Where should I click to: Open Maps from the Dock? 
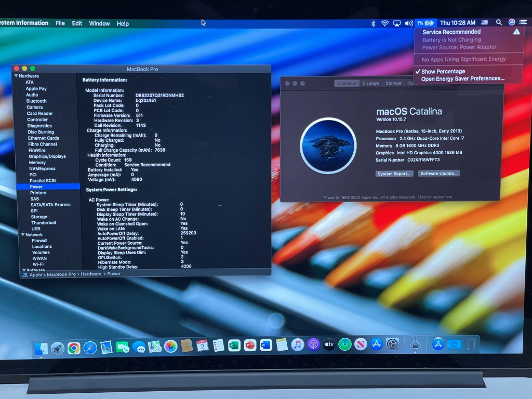pyautogui.click(x=155, y=347)
